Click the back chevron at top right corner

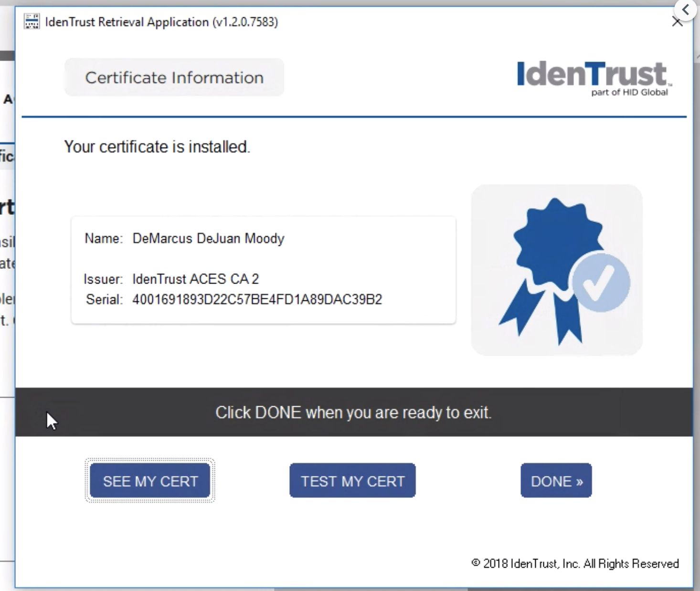(686, 10)
